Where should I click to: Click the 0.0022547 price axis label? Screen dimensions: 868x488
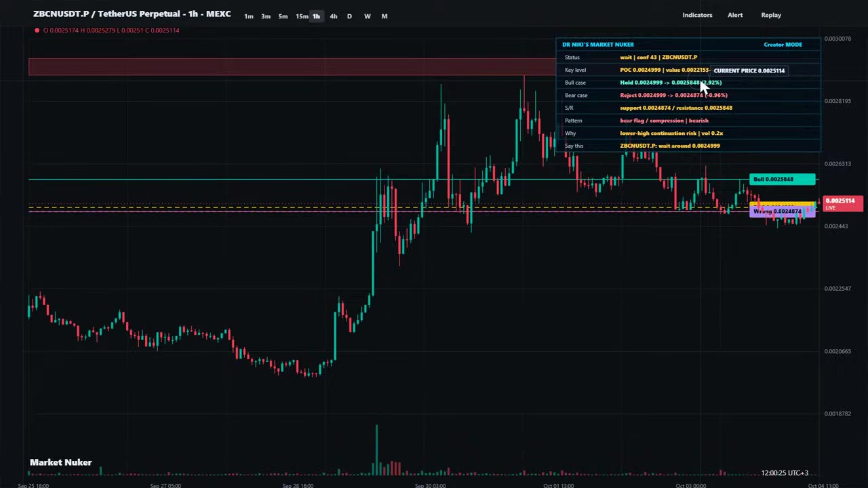coord(837,289)
